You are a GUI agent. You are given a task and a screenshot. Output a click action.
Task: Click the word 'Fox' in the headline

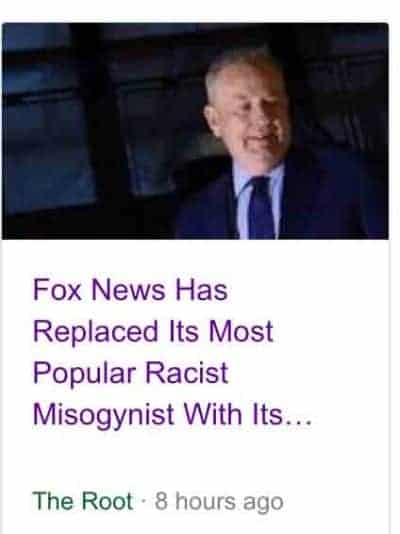[x=57, y=290]
